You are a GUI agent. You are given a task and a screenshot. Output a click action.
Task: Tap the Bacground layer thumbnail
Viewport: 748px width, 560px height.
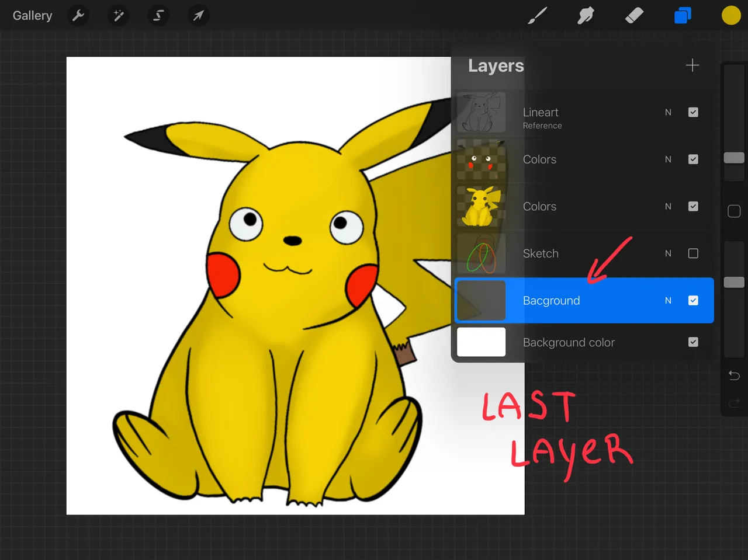(x=481, y=301)
